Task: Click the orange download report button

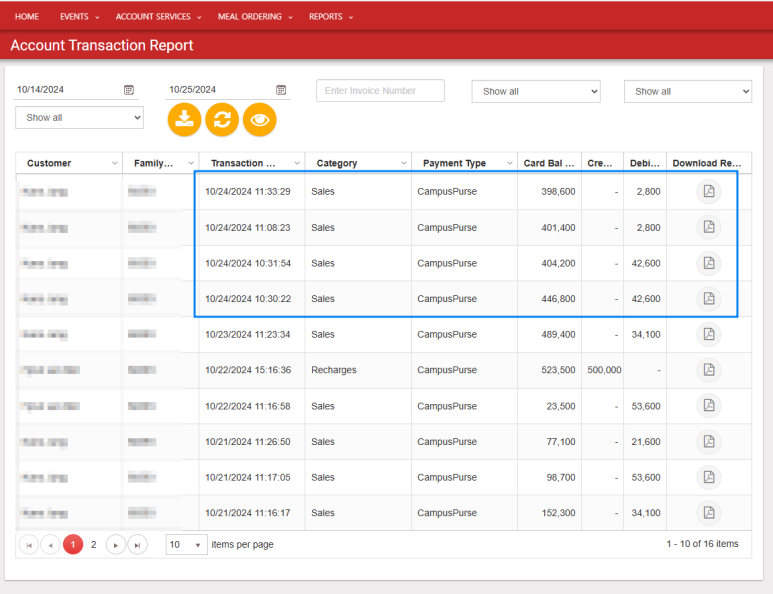Action: click(x=184, y=120)
